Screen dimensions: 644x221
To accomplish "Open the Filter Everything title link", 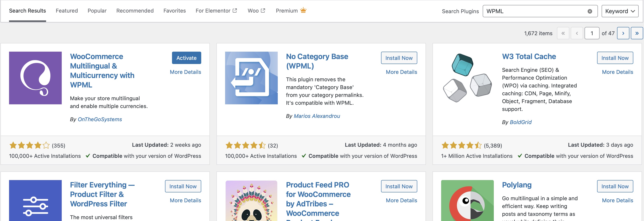I will pyautogui.click(x=102, y=194).
